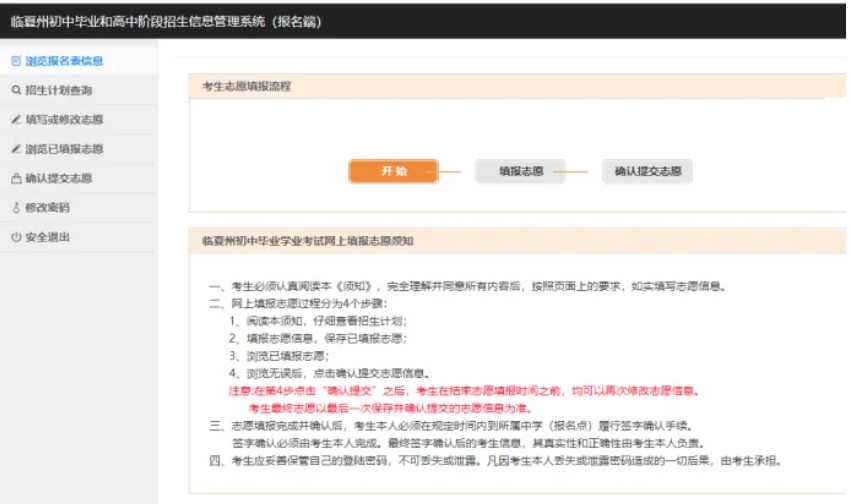Image resolution: width=852 pixels, height=504 pixels.
Task: Choose 确认提交志愿 from the sidebar
Action: pyautogui.click(x=59, y=179)
